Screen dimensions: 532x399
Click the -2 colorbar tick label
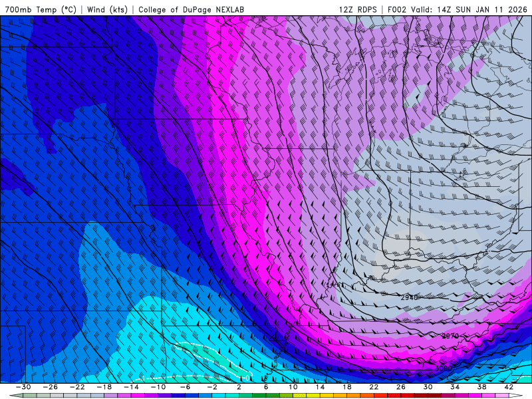tap(212, 387)
